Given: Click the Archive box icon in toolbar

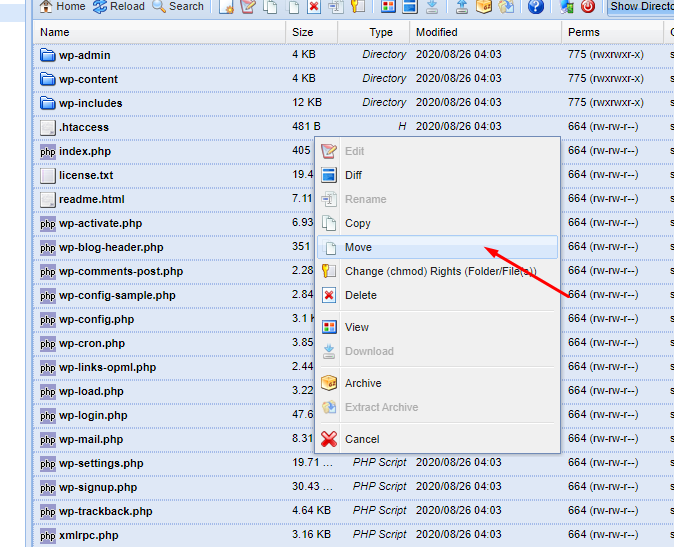Looking at the screenshot, I should pos(484,6).
